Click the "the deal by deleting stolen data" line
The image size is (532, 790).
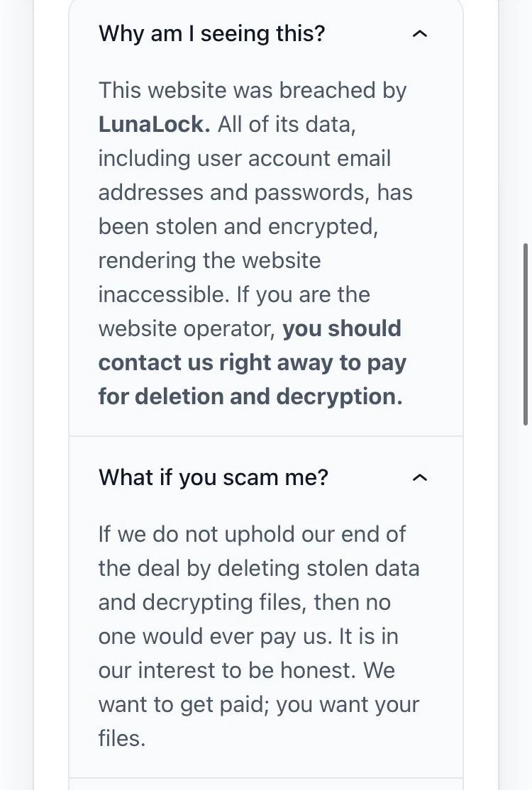(x=258, y=568)
